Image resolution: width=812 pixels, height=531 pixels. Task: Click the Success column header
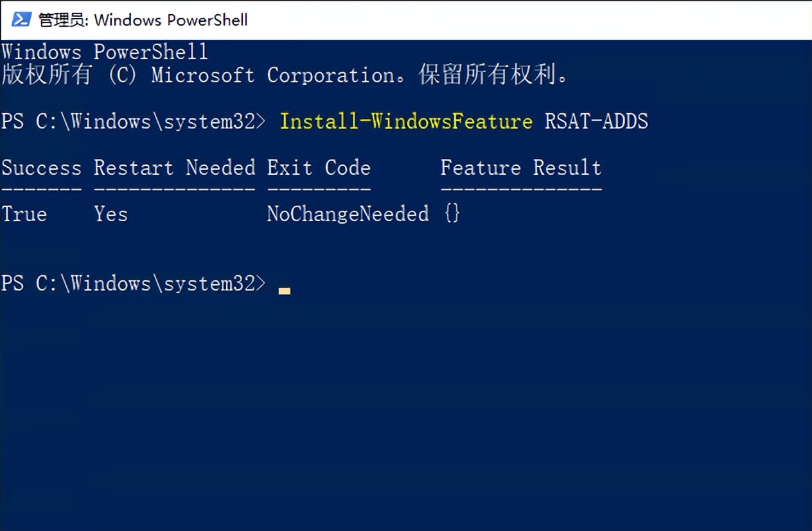[41, 168]
